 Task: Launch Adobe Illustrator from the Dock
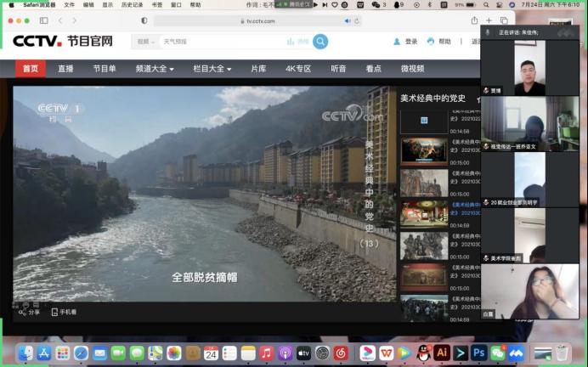coord(442,353)
